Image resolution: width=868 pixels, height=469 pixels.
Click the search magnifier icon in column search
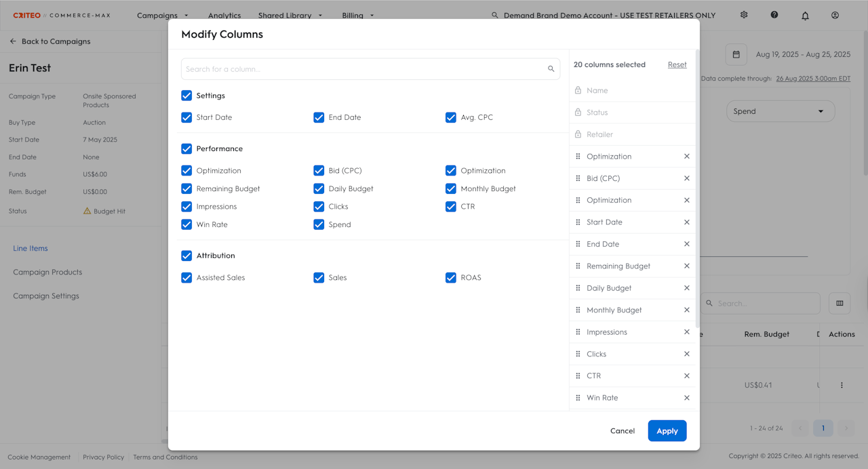pos(551,69)
